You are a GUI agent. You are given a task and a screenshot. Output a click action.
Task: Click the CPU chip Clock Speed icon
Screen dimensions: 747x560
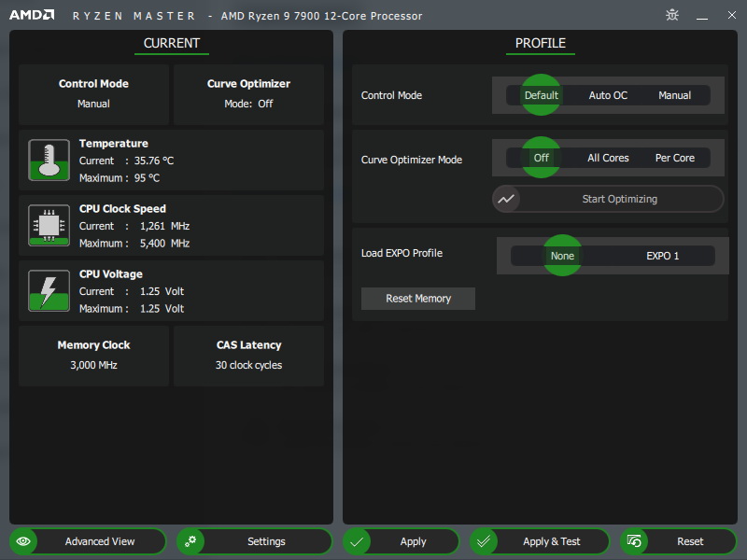(x=49, y=225)
